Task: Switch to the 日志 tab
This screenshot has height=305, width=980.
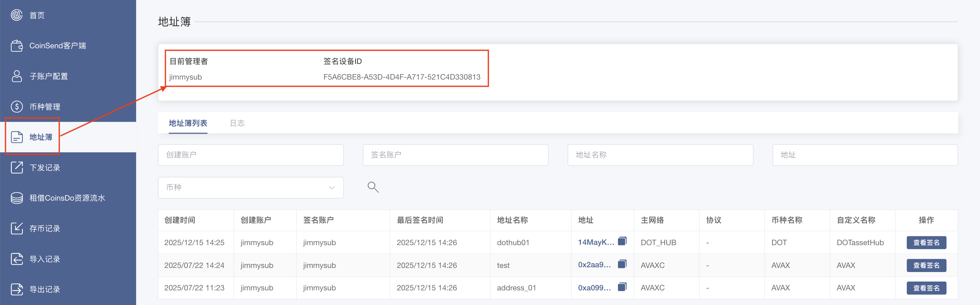Action: (237, 123)
